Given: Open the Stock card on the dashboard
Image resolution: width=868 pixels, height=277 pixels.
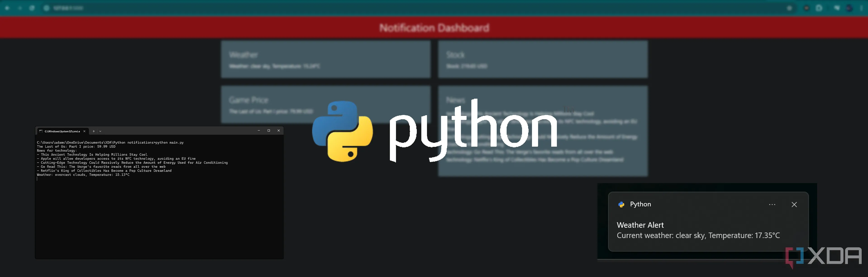Looking at the screenshot, I should pos(543,59).
